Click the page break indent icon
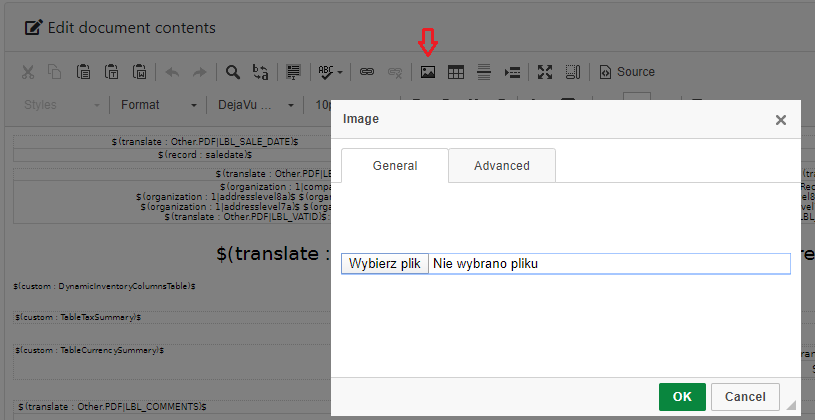This screenshot has height=420, width=815. pos(512,72)
